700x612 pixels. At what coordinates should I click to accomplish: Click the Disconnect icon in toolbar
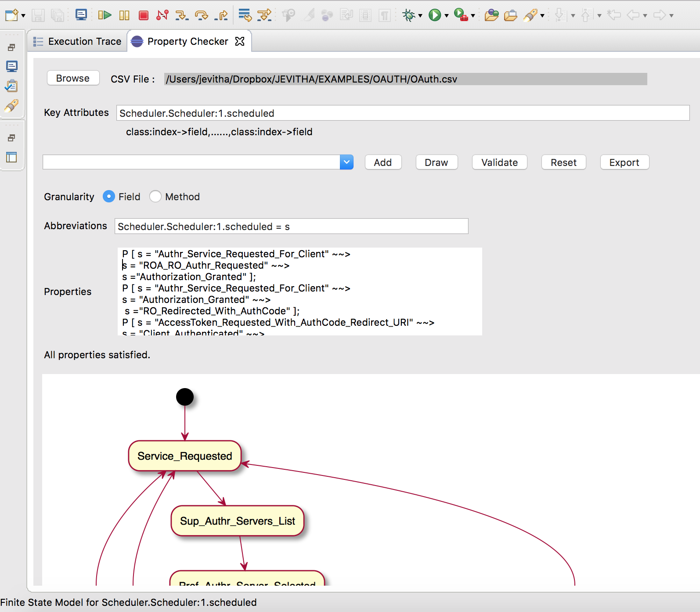[162, 15]
